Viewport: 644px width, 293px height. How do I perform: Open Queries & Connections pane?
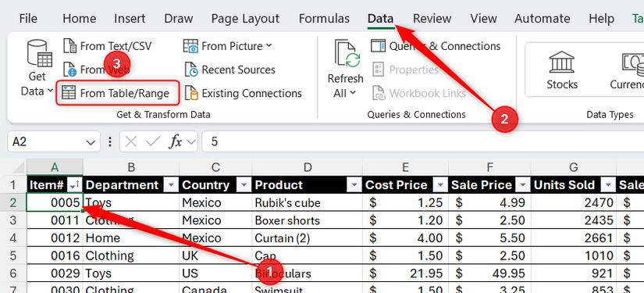click(436, 46)
